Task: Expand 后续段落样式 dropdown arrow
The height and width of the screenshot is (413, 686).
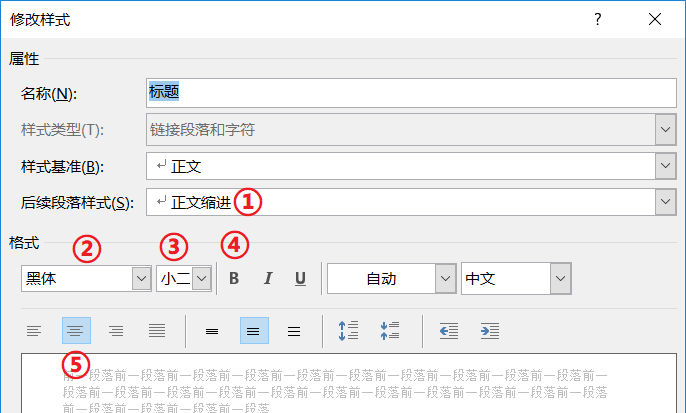Action: (x=665, y=202)
